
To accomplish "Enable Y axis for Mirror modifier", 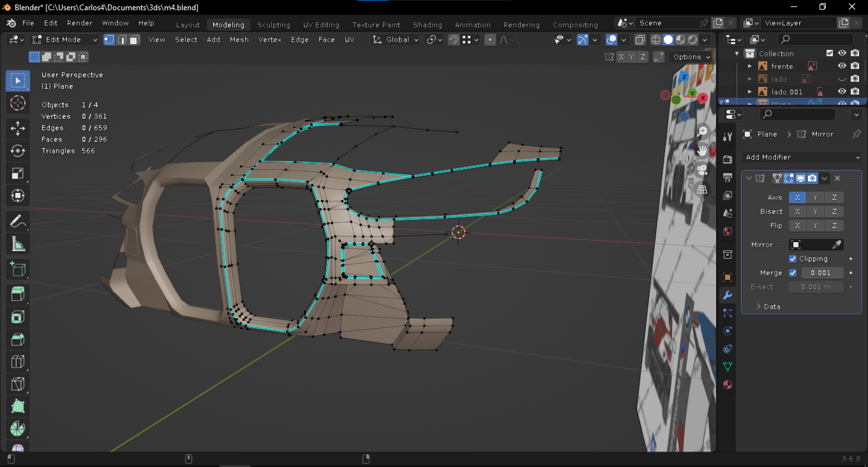I will [815, 197].
